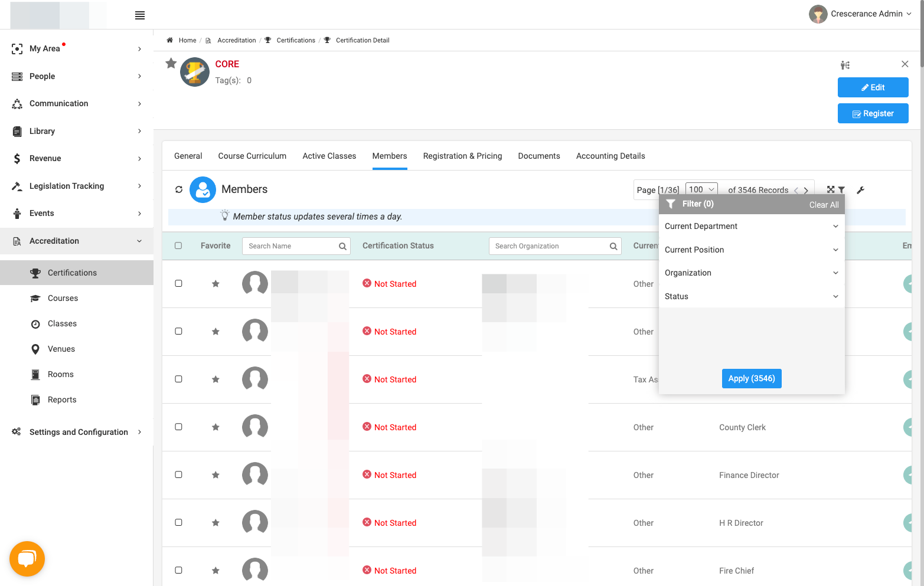
Task: Switch to the Course Curriculum tab
Action: tap(252, 156)
